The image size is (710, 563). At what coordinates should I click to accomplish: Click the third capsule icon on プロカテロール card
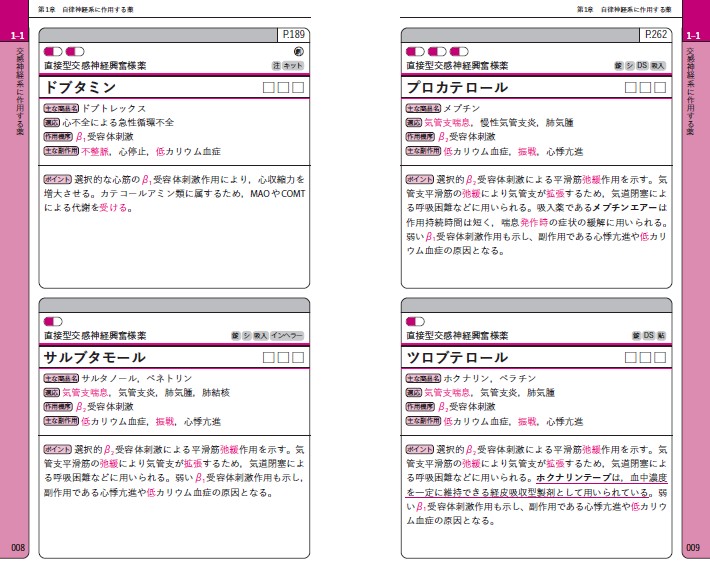click(458, 50)
